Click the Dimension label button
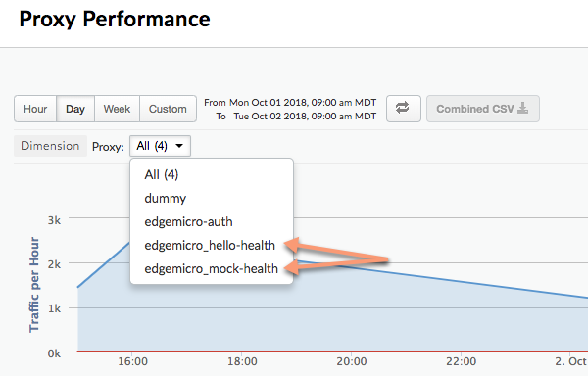This screenshot has width=588, height=376. point(50,146)
